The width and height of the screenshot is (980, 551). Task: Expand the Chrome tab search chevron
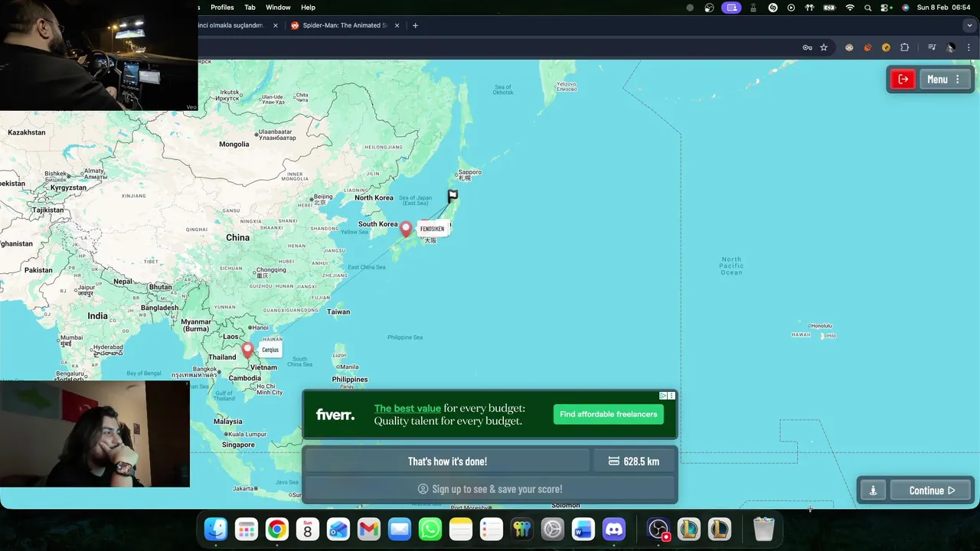969,25
